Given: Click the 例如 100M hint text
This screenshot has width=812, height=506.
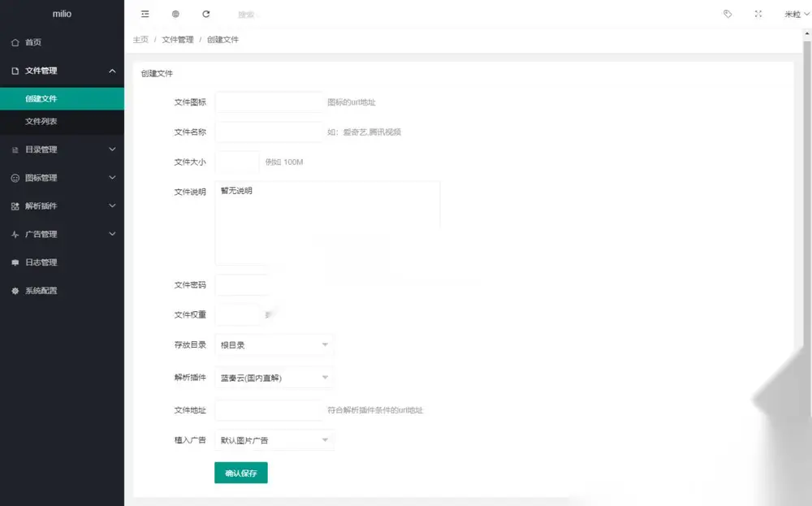Looking at the screenshot, I should pyautogui.click(x=284, y=162).
